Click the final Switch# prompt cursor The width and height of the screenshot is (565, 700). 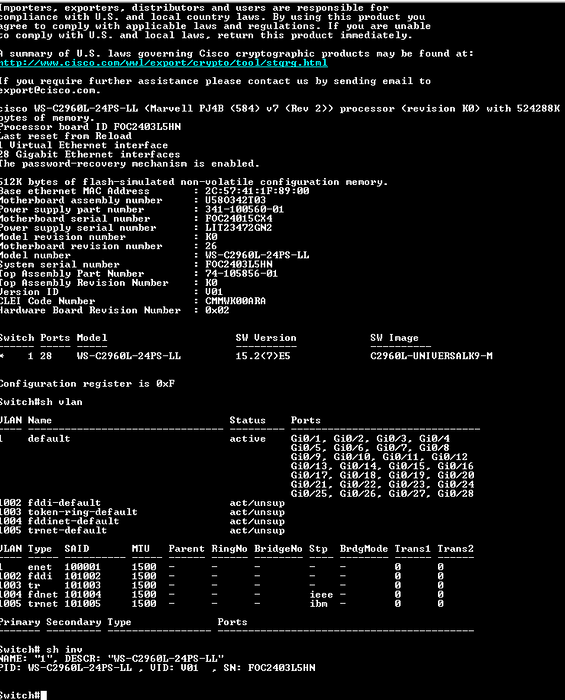click(44, 696)
